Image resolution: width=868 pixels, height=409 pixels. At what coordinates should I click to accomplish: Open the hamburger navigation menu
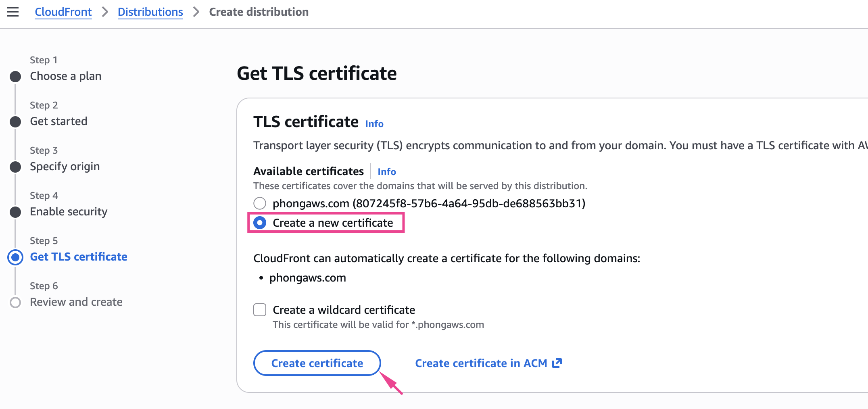point(13,12)
